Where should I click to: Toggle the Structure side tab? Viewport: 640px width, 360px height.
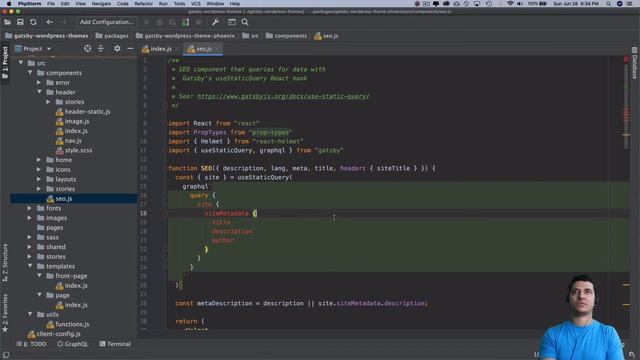pos(5,262)
